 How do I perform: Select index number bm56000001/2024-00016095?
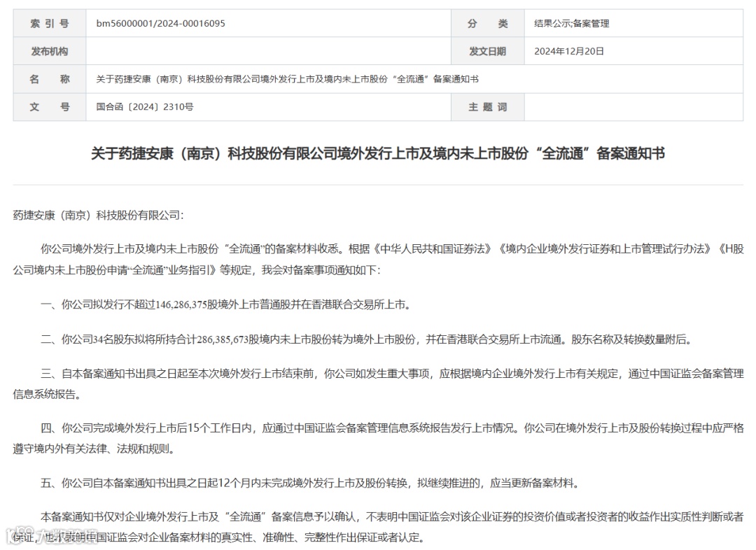pos(160,24)
